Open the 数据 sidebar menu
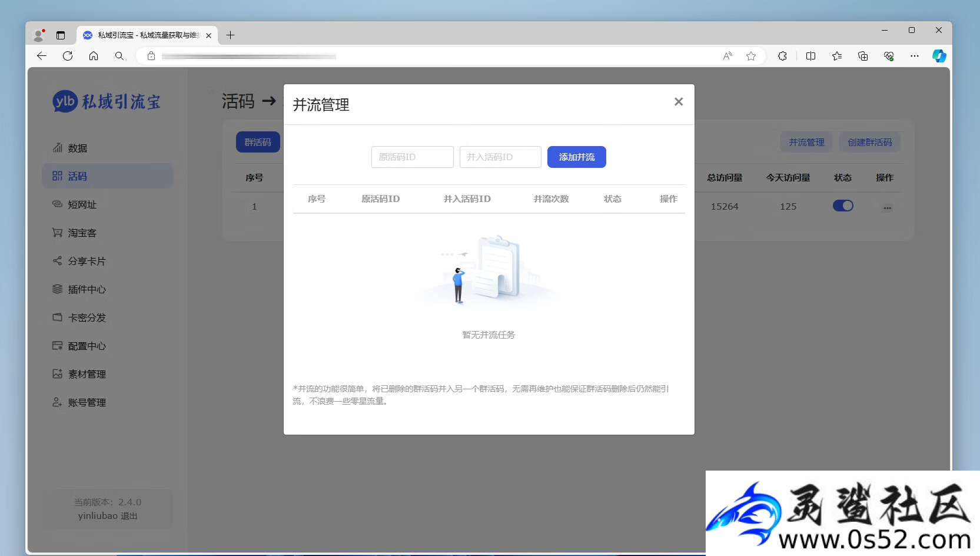Image resolution: width=980 pixels, height=556 pixels. point(108,148)
